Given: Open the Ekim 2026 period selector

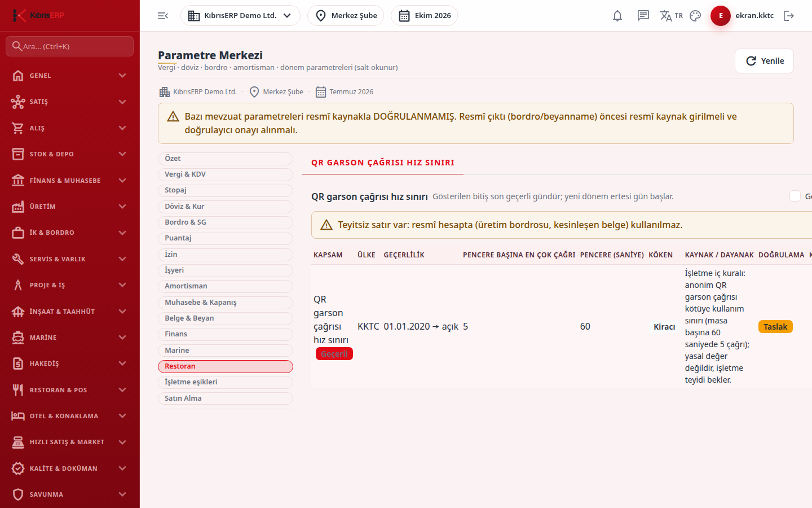Looking at the screenshot, I should (x=424, y=16).
